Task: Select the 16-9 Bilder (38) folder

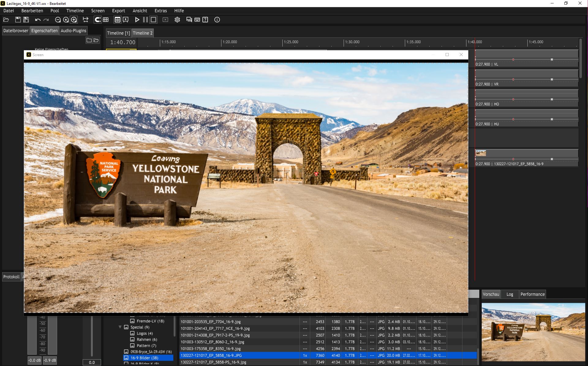Action: coord(148,358)
